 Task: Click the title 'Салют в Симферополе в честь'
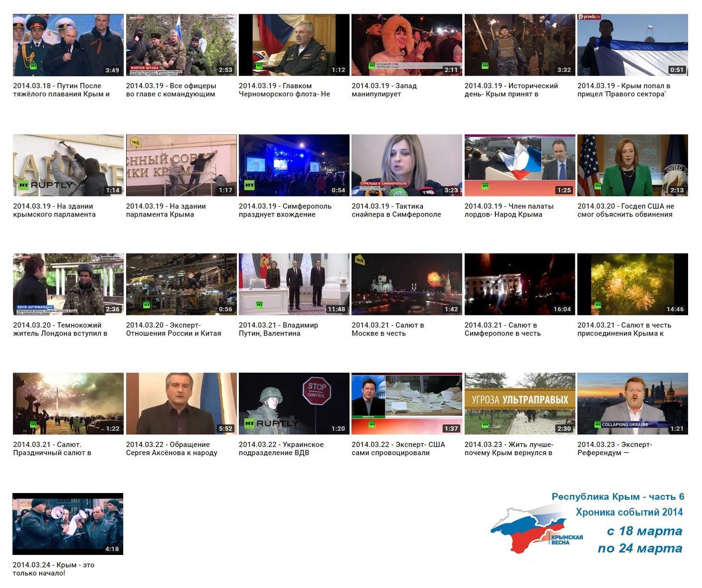click(503, 329)
